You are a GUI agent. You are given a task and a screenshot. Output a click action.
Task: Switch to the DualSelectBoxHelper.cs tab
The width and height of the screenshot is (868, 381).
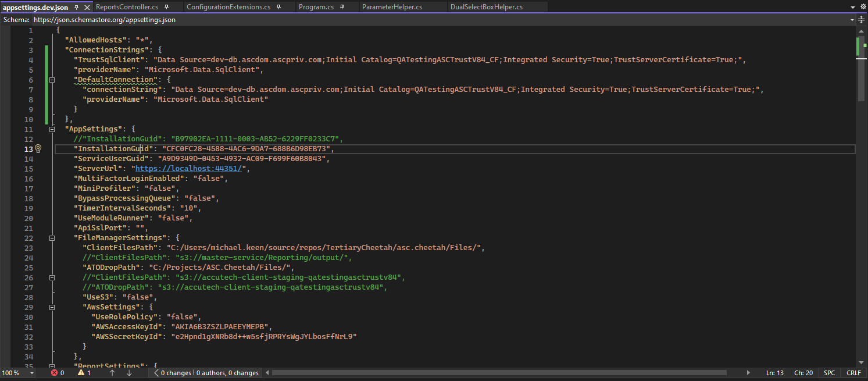point(486,7)
